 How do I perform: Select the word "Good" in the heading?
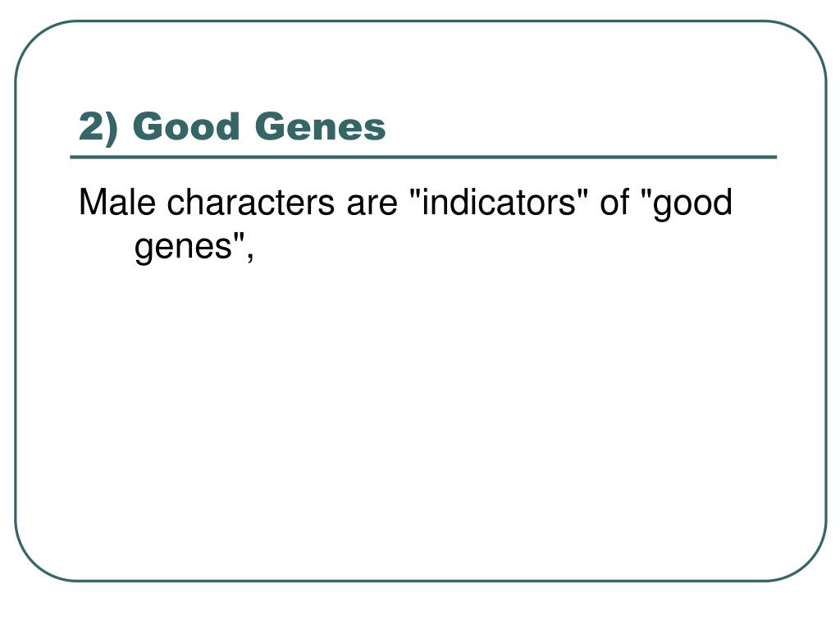pyautogui.click(x=186, y=126)
